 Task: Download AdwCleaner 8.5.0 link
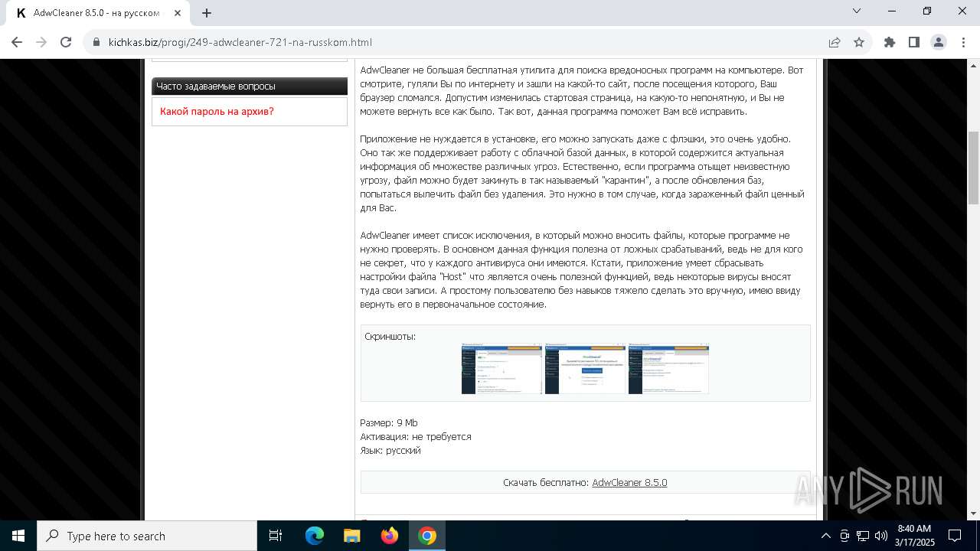tap(629, 482)
